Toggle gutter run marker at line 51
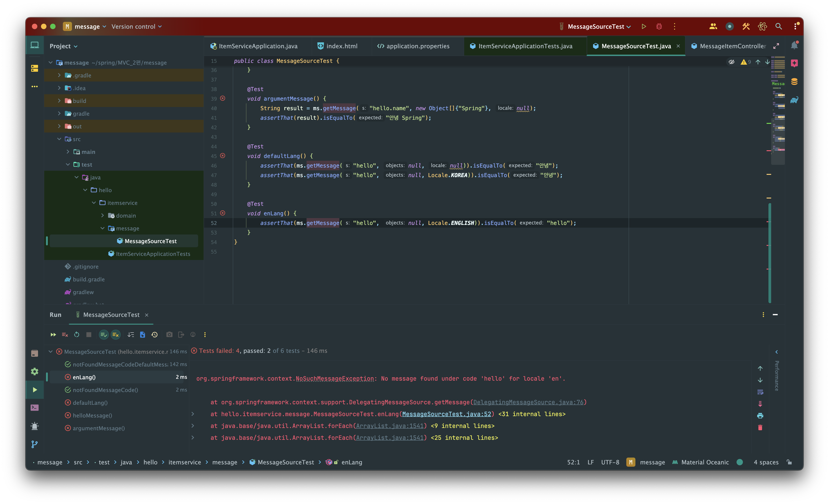Screen dimensions: 829x504 pos(223,213)
